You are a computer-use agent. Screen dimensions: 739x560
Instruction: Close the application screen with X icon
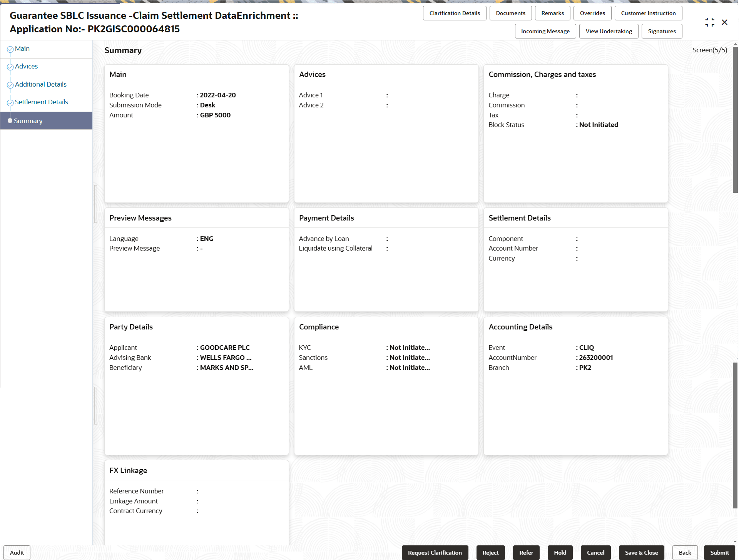[x=724, y=22]
